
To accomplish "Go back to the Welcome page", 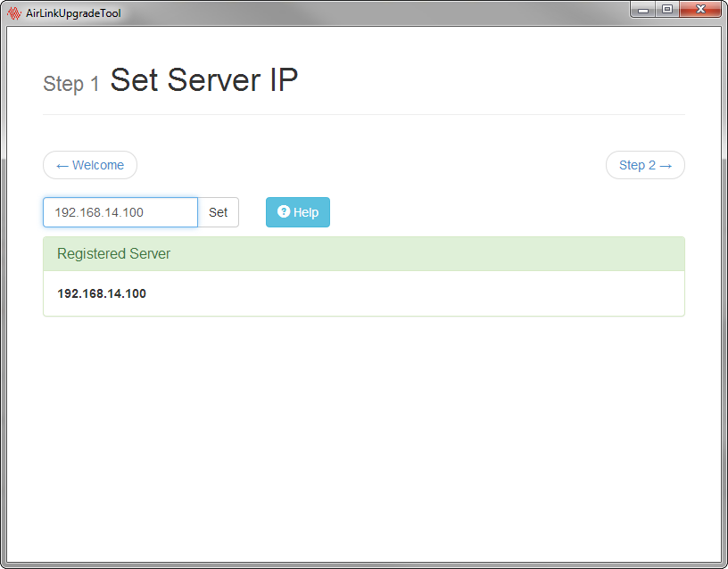I will (90, 165).
